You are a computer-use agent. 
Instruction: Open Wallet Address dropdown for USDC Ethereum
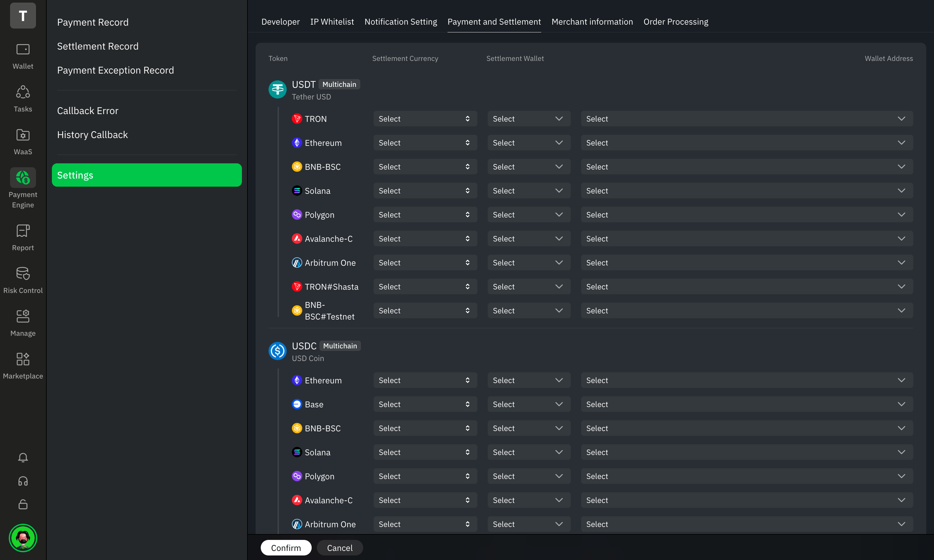pyautogui.click(x=747, y=380)
